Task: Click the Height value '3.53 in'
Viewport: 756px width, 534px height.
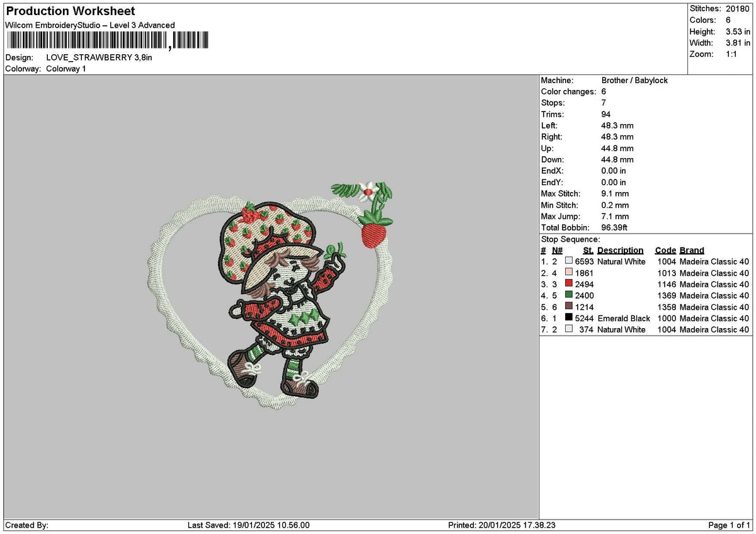Action: coord(736,31)
